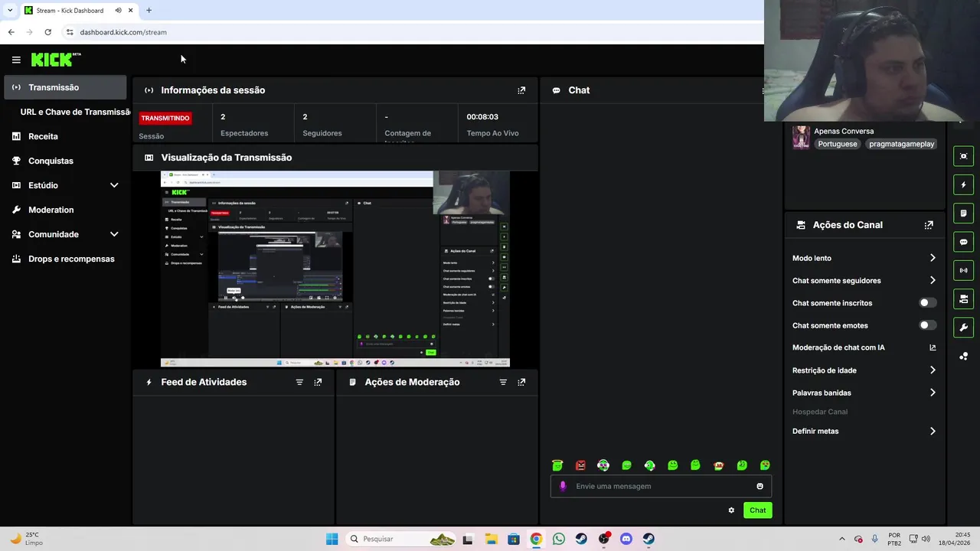The height and width of the screenshot is (551, 980).
Task: Click the three-dots icon at bottom of right rail
Action: pos(963,356)
